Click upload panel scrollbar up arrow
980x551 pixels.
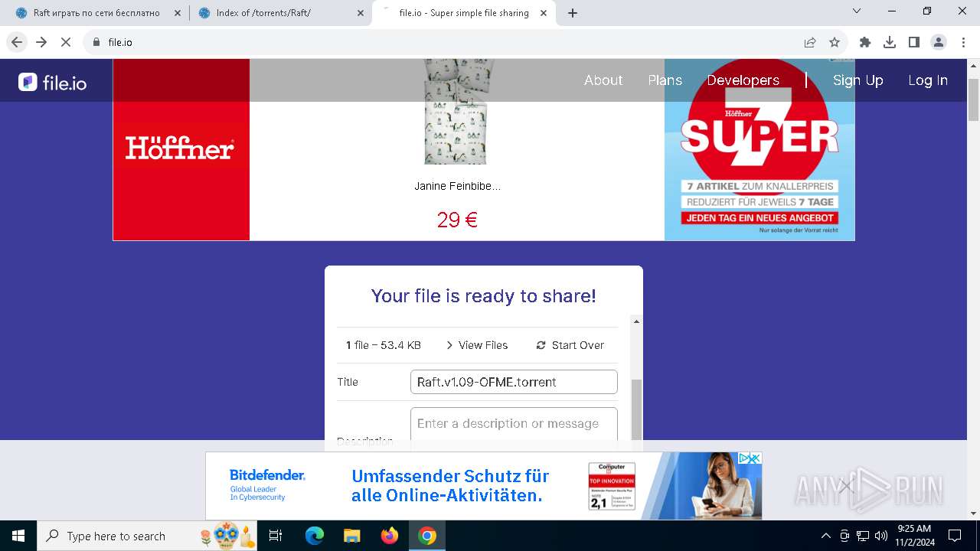tap(635, 321)
